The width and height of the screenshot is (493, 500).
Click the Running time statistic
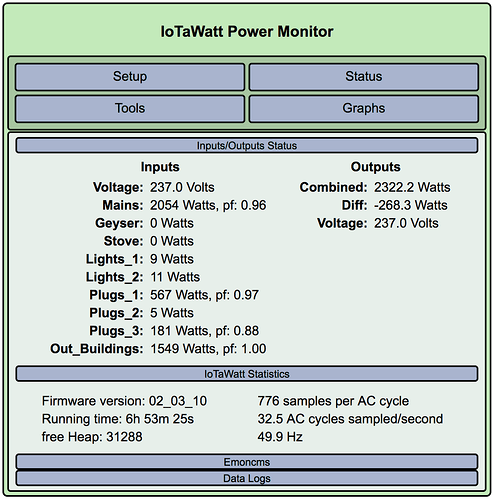[118, 419]
